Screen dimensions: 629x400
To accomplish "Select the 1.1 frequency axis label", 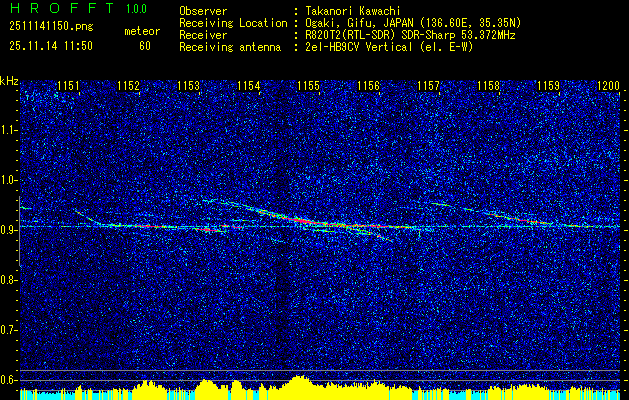I will 9,130.
